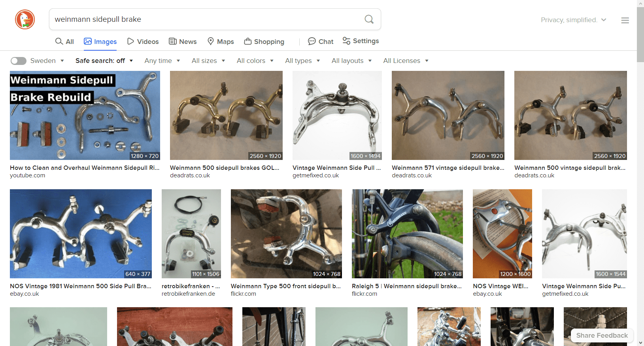Switch to the Shopping tab
644x346 pixels.
pos(264,42)
